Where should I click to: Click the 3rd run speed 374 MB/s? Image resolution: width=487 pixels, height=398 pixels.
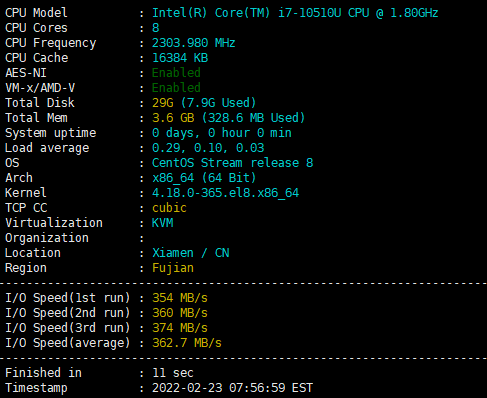[180, 328]
